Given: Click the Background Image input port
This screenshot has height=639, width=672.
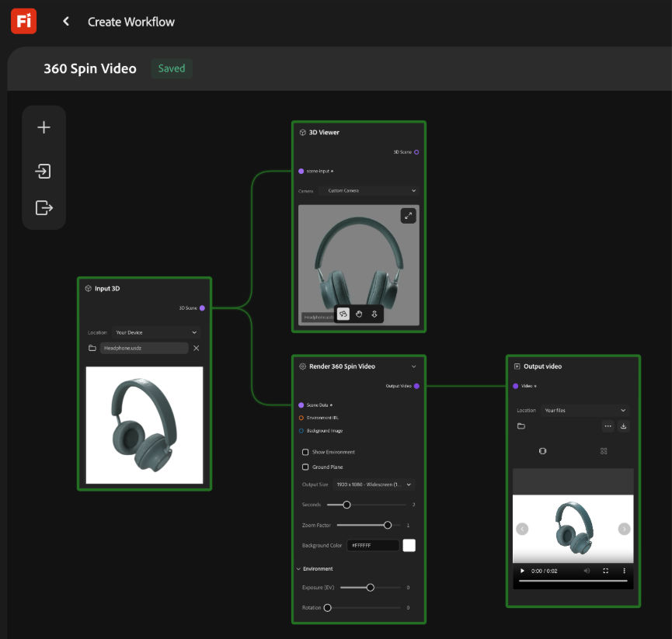Looking at the screenshot, I should (301, 430).
